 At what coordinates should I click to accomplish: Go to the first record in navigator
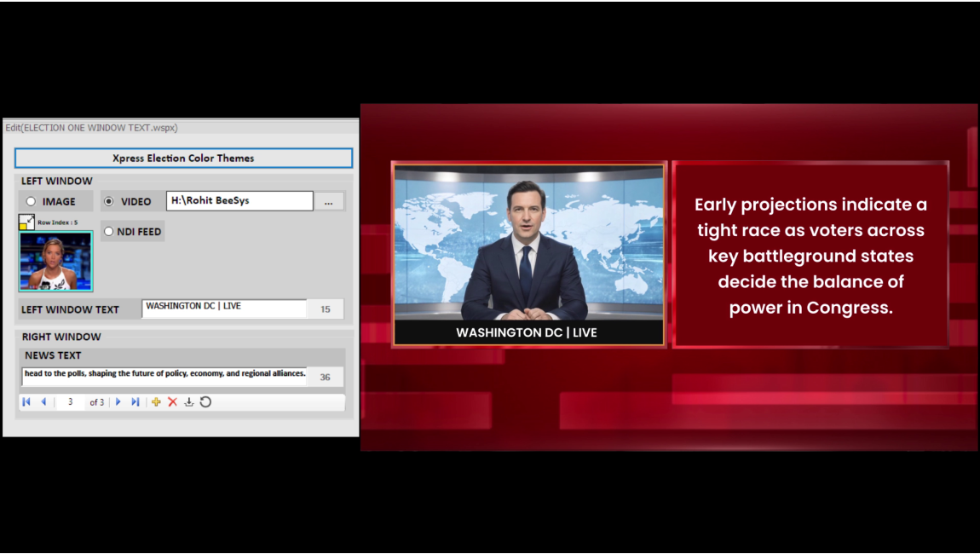point(26,402)
